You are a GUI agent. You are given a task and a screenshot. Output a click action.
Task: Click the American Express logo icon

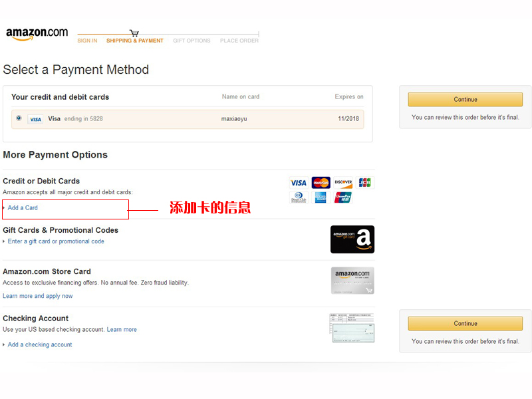tap(321, 197)
